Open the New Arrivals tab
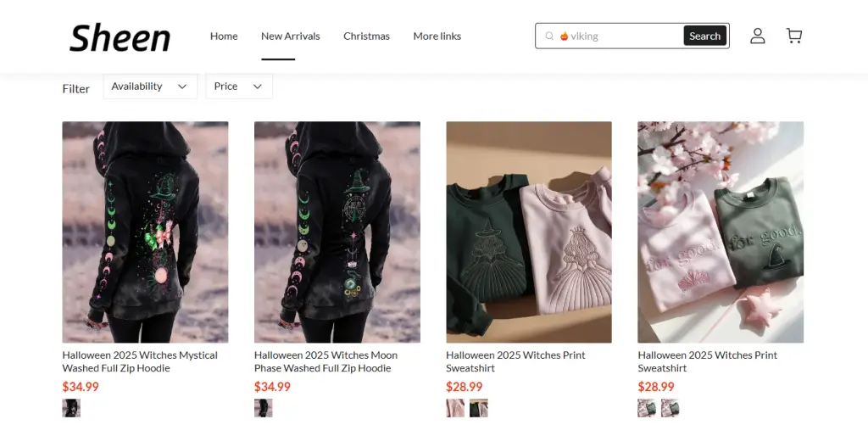 tap(291, 36)
